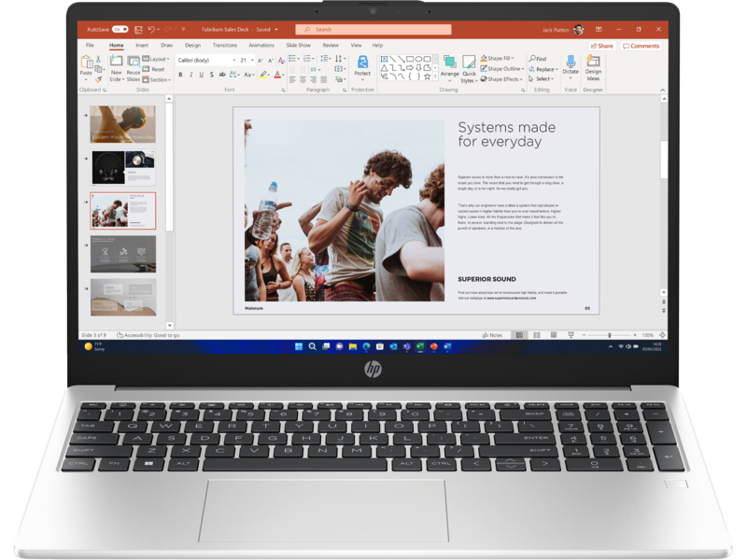Click the Zoom slider in status bar
Image resolution: width=747 pixels, height=560 pixels.
point(610,335)
